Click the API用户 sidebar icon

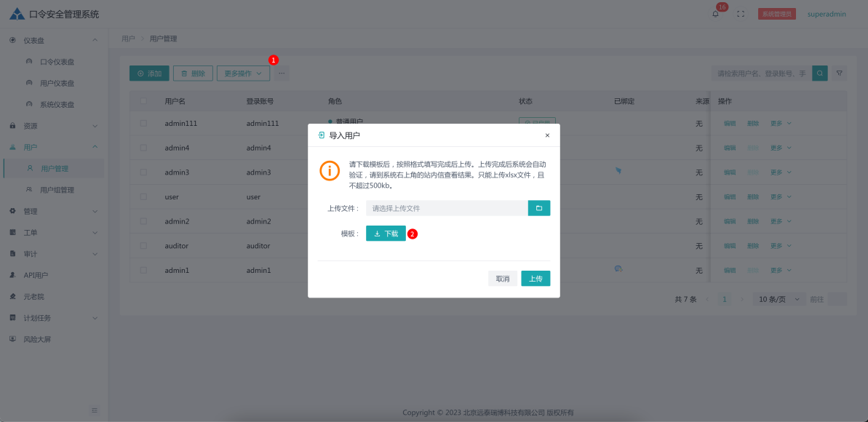coord(12,274)
